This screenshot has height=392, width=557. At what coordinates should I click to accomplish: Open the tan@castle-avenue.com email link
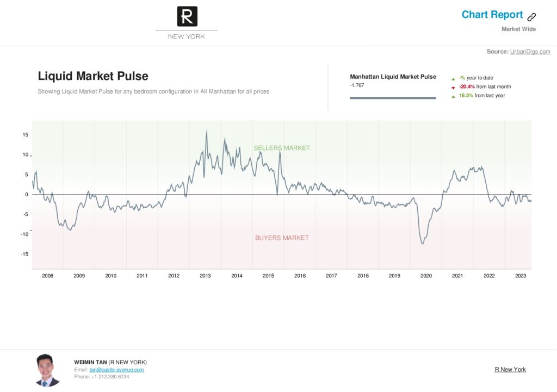(116, 370)
